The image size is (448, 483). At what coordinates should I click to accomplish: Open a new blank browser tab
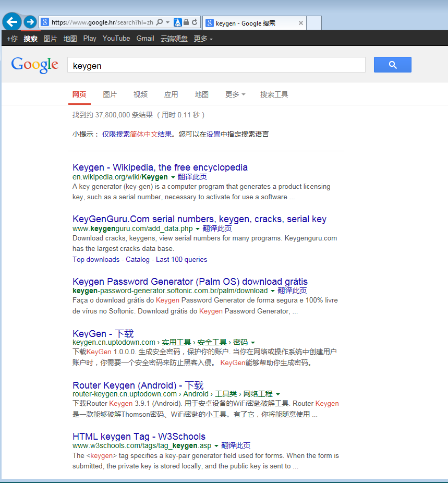pos(314,23)
